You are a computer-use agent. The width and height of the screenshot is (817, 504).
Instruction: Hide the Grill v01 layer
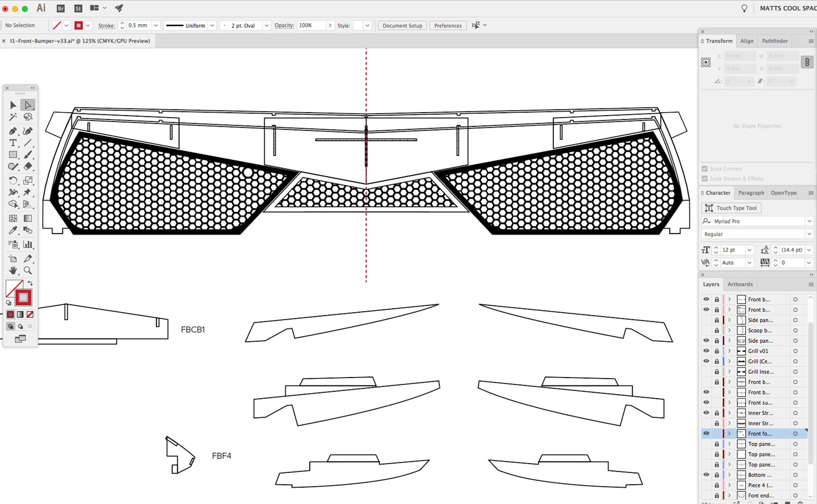[706, 351]
